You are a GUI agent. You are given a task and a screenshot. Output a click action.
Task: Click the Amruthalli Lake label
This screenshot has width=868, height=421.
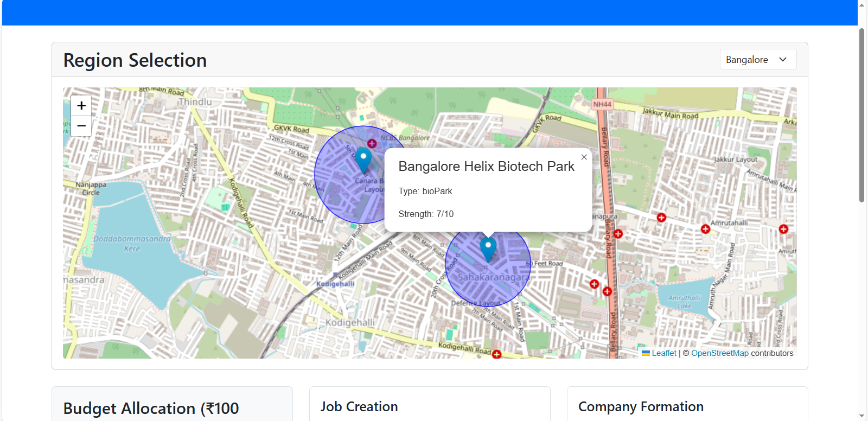pyautogui.click(x=684, y=302)
